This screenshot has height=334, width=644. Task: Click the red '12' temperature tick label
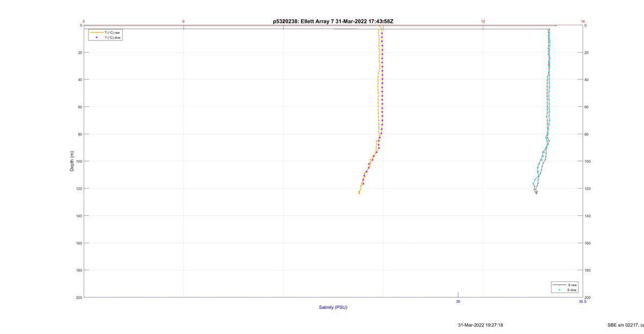[483, 21]
